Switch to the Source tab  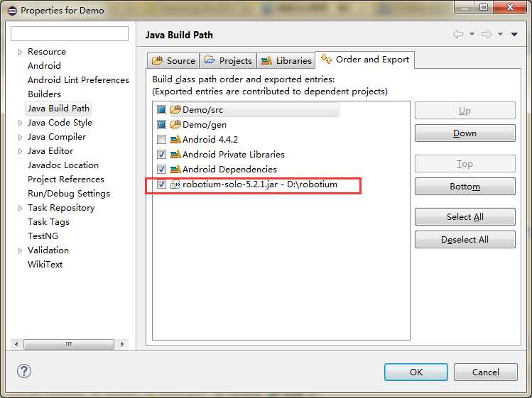[174, 61]
